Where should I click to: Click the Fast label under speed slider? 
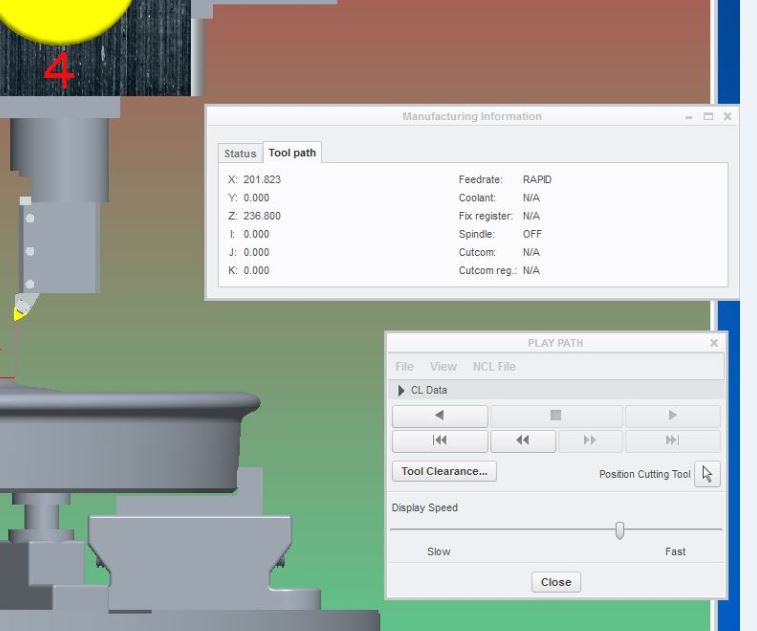click(x=675, y=551)
